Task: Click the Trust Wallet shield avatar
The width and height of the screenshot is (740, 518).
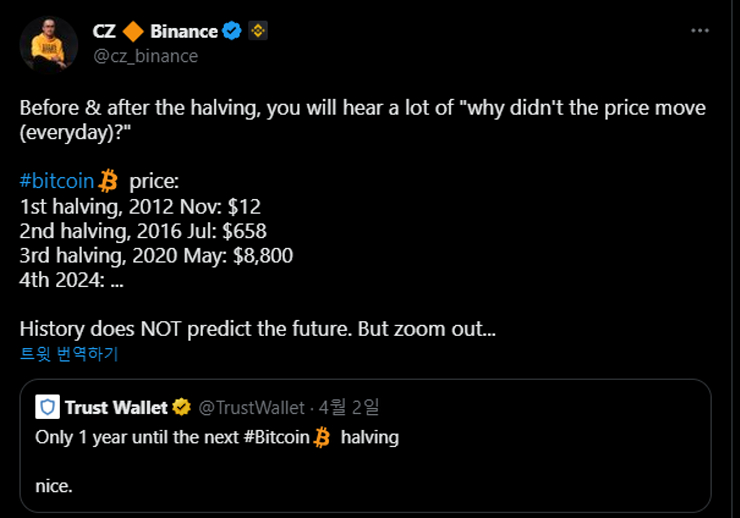Action: click(x=46, y=407)
